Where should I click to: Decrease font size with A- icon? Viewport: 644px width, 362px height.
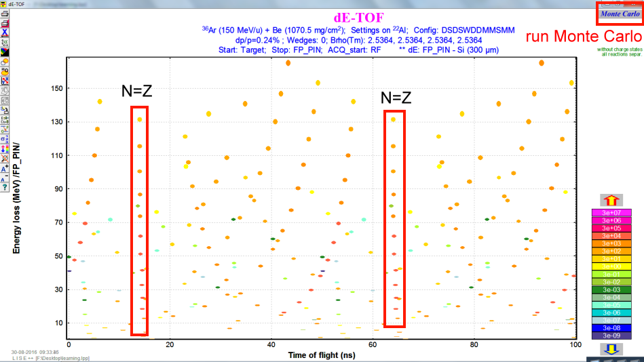pos(5,176)
